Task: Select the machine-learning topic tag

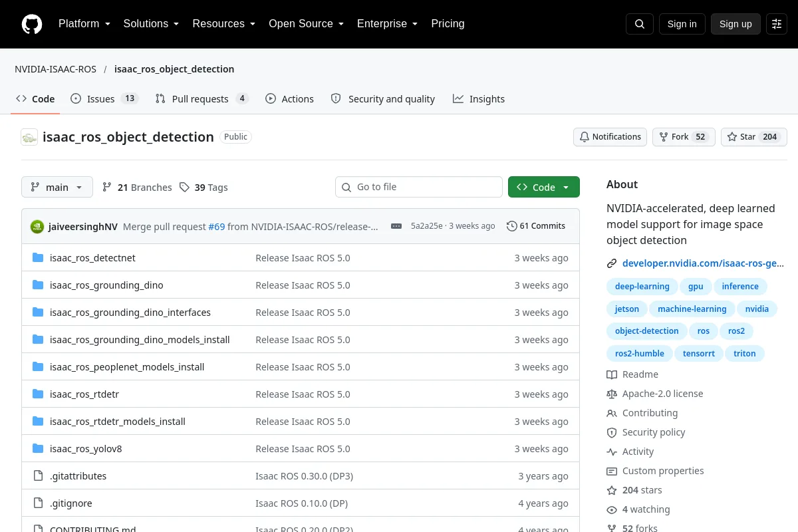Action: click(692, 309)
